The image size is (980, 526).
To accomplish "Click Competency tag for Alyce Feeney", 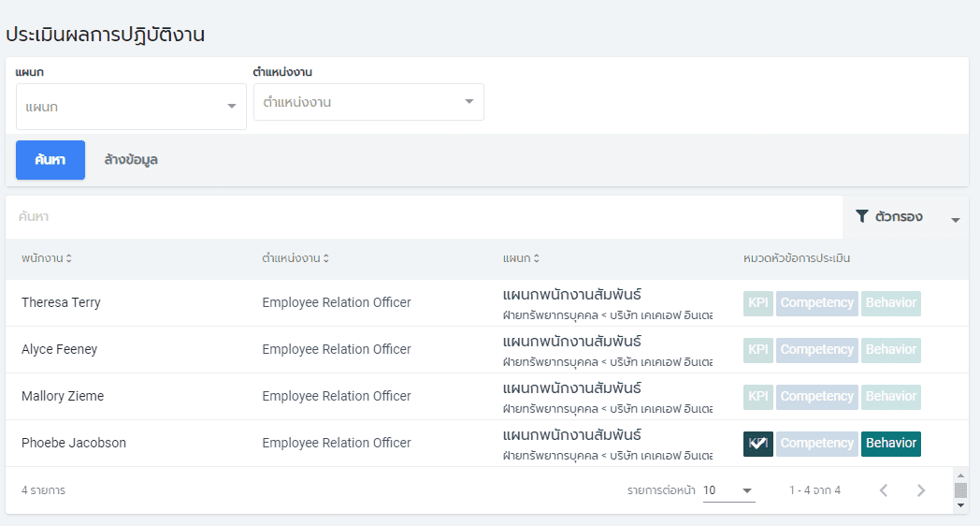I will pos(817,350).
